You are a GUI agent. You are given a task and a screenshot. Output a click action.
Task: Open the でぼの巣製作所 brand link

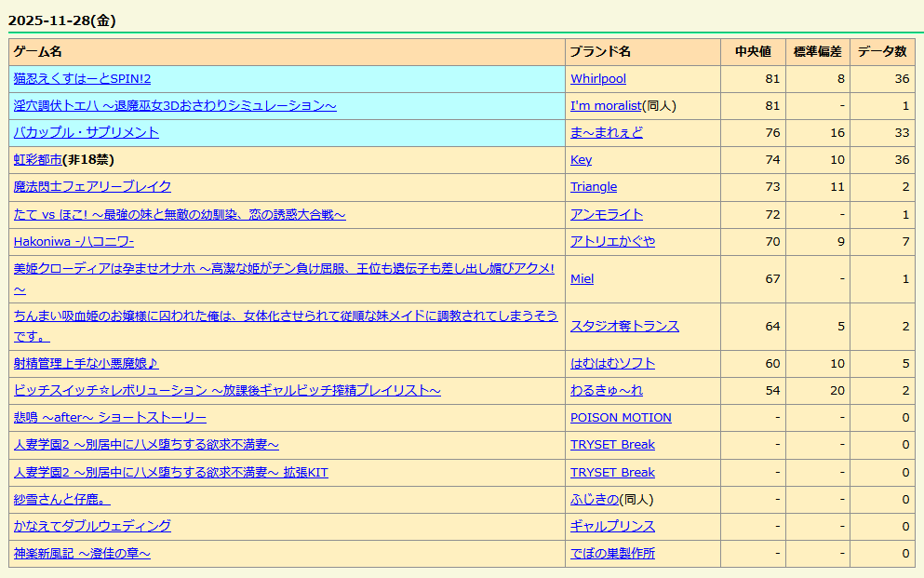click(x=613, y=553)
